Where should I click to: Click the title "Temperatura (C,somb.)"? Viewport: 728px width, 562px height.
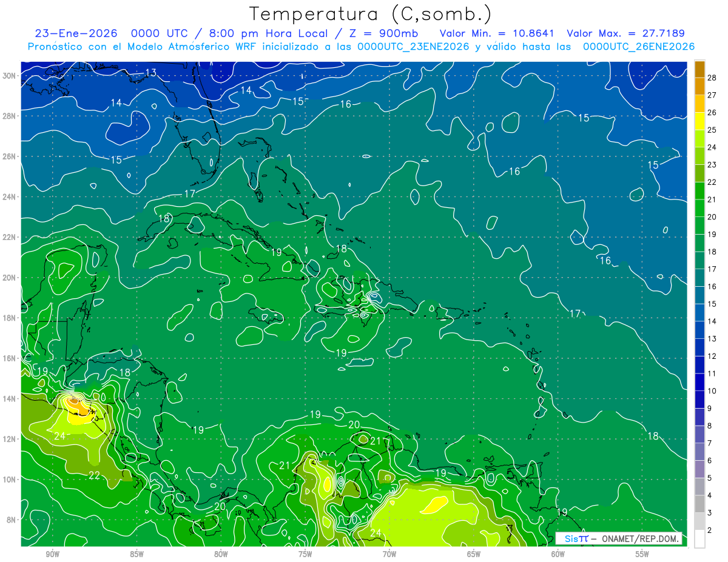[x=370, y=14]
